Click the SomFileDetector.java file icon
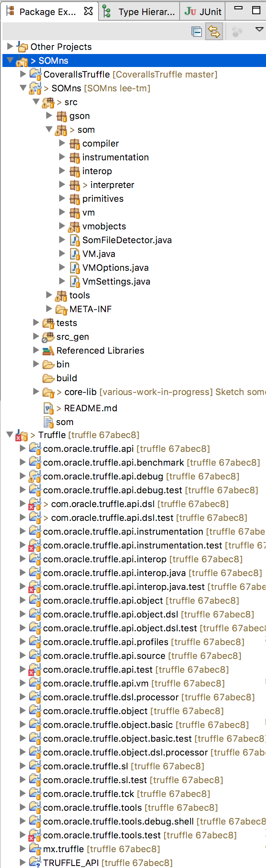Viewport: 266px width, 868px height. click(75, 240)
